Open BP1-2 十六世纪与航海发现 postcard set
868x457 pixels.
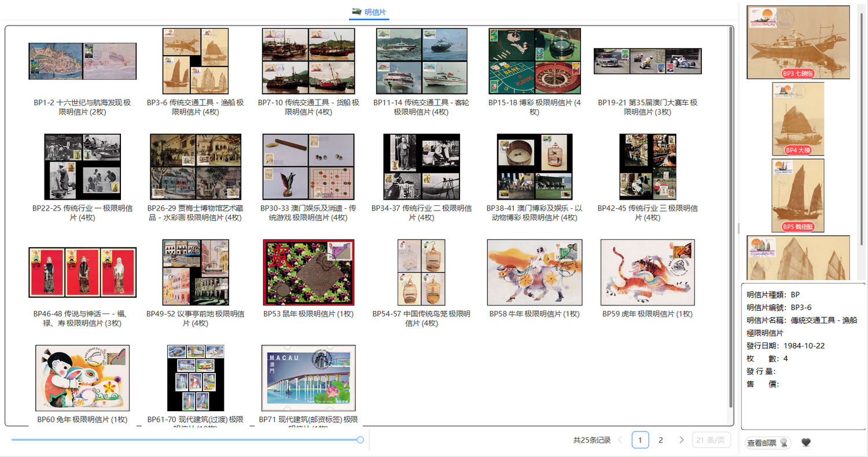click(82, 61)
